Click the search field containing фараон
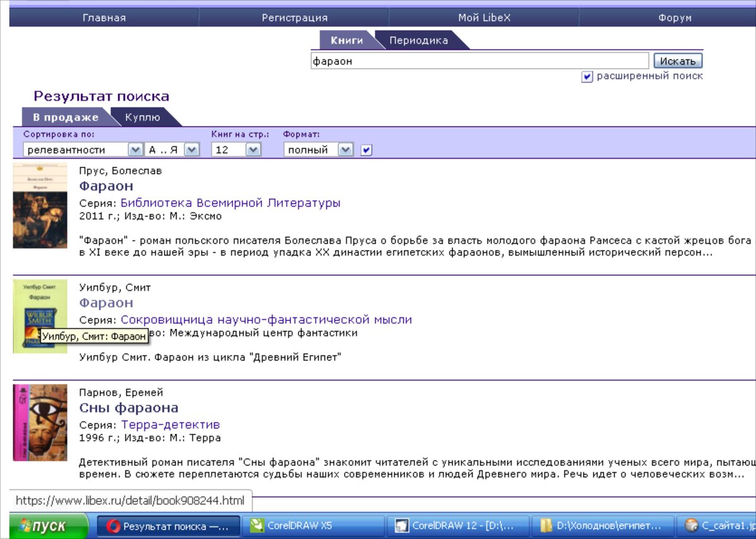 click(479, 61)
